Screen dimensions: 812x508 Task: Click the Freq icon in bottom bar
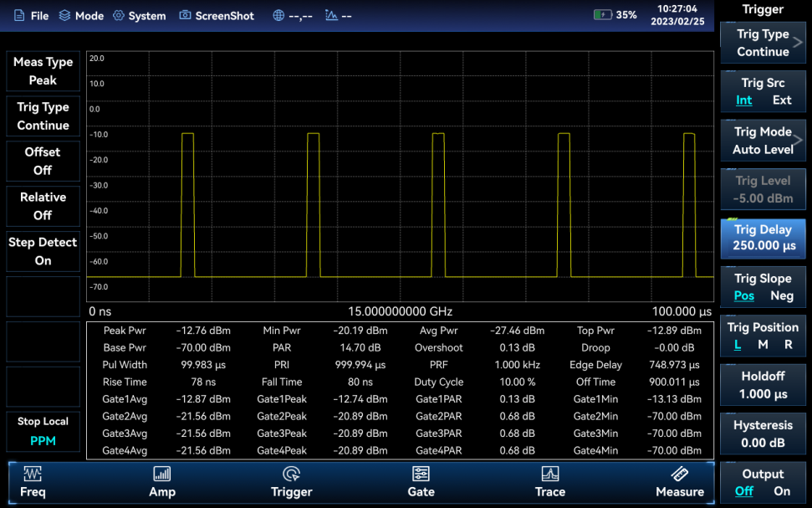[33, 475]
